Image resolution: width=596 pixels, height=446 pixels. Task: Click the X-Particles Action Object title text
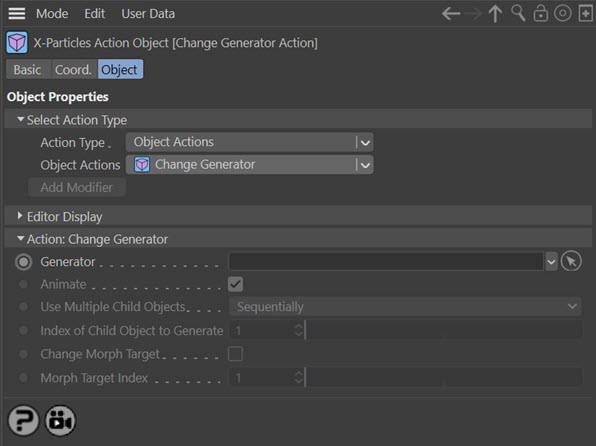pos(176,43)
